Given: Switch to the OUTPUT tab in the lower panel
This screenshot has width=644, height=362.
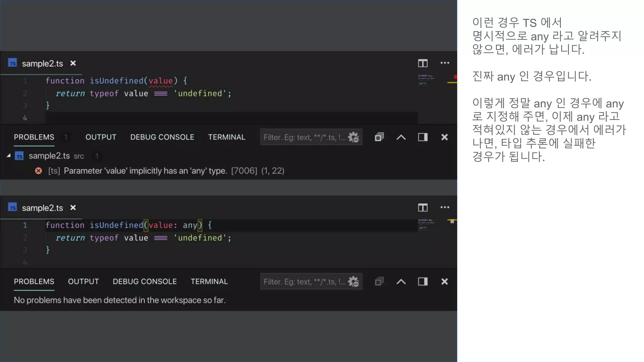Looking at the screenshot, I should (83, 281).
